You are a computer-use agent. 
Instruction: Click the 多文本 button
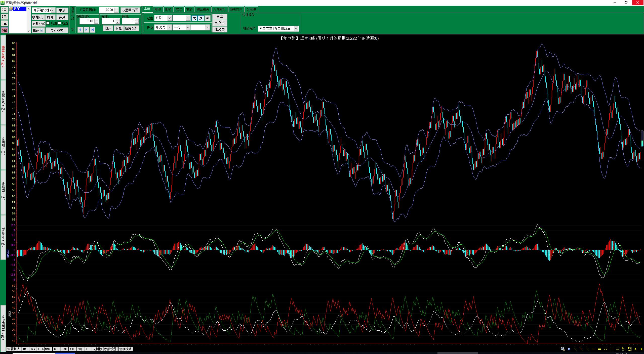pos(220,23)
